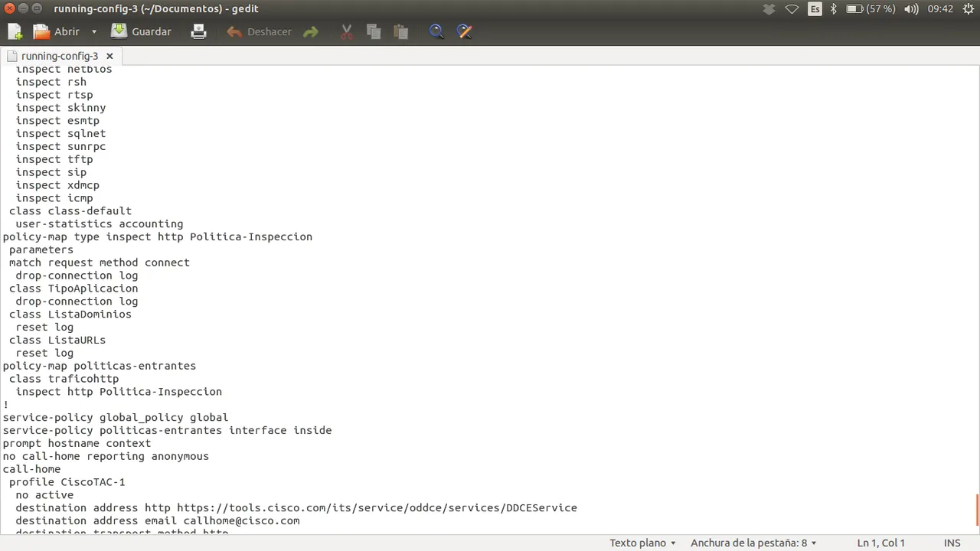
Task: Click the 'inspect sqlnet' line
Action: coord(61,133)
